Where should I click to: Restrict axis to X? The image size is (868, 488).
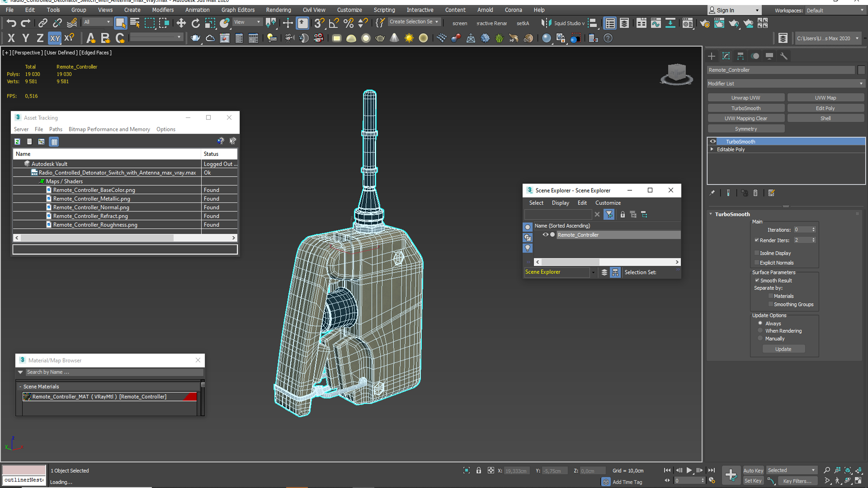11,38
